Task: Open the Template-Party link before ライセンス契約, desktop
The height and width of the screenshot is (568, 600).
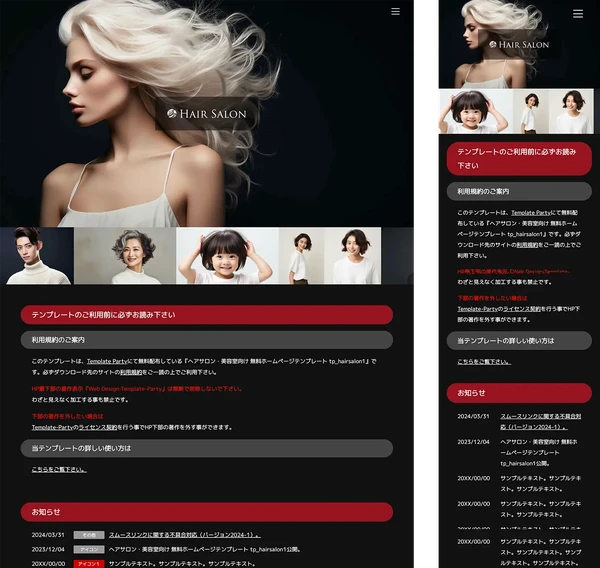Action: [x=52, y=427]
